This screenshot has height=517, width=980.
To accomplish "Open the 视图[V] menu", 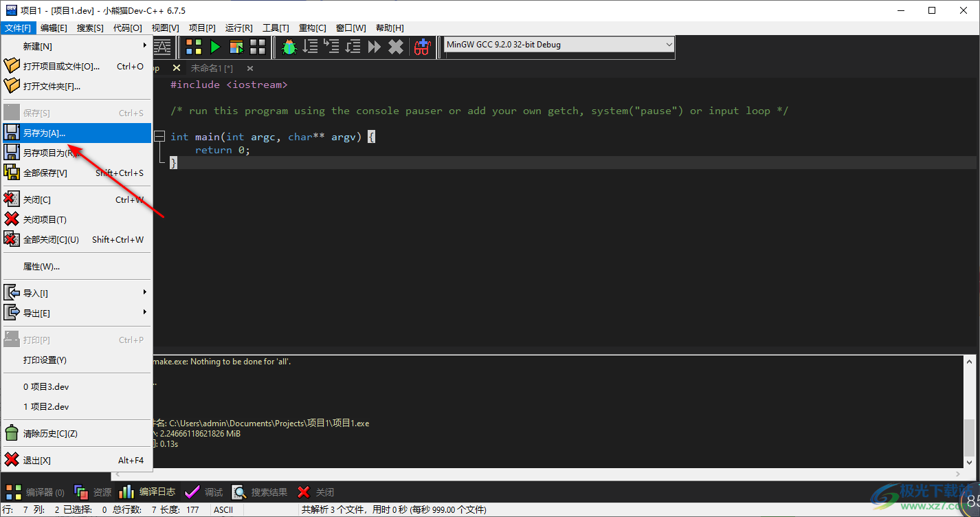I will pos(165,27).
